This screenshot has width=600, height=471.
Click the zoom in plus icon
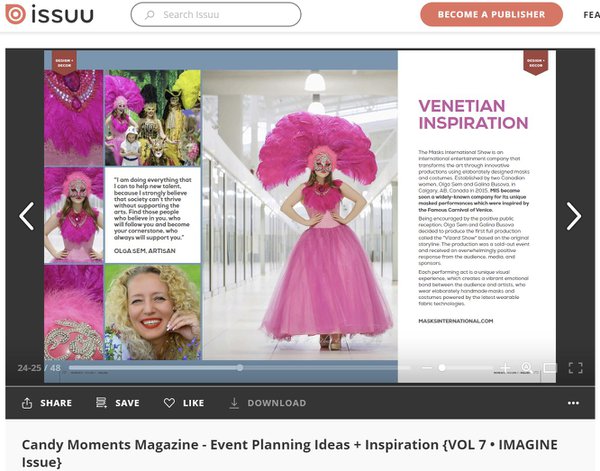click(x=505, y=368)
